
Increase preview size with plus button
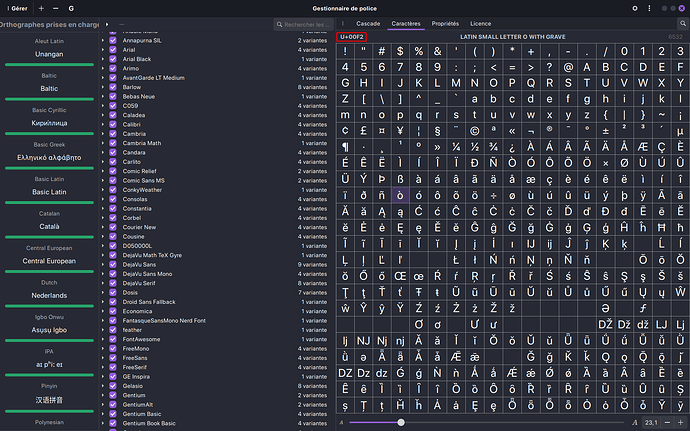click(680, 423)
